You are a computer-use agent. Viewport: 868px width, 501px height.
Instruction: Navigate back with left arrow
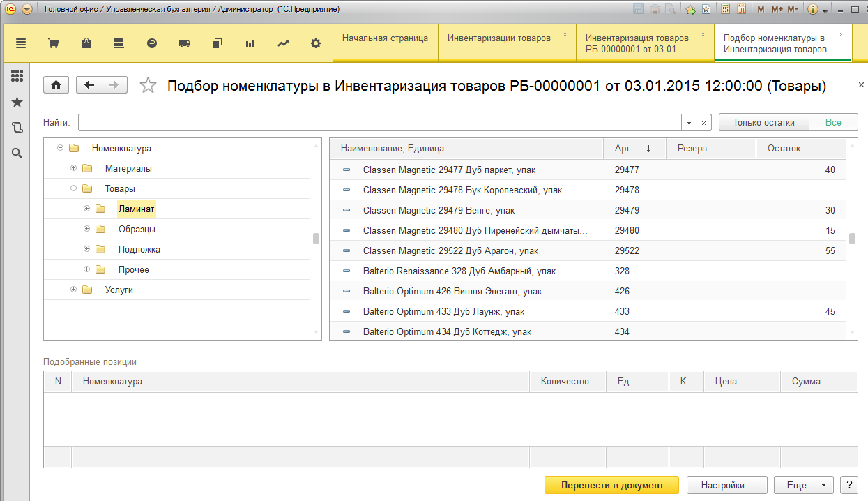[x=89, y=85]
